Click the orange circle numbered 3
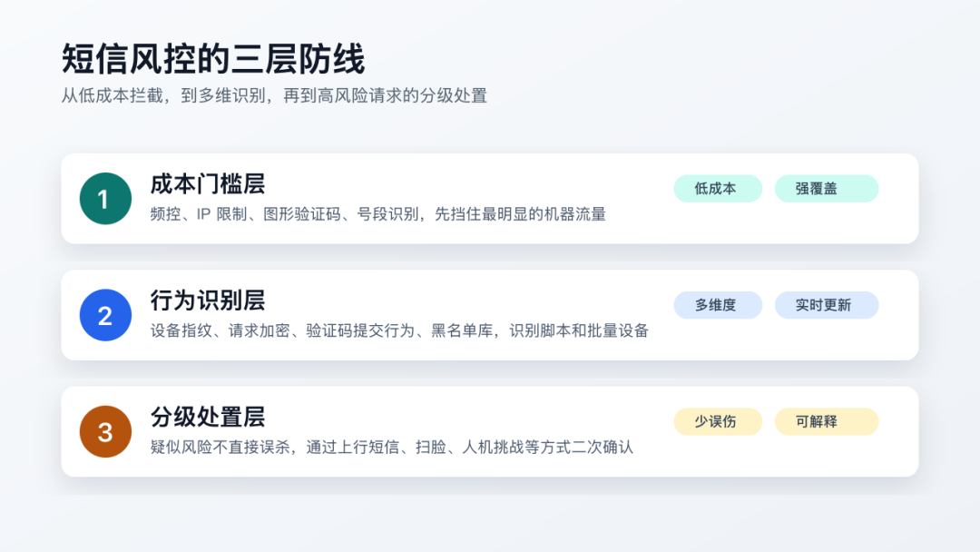The height and width of the screenshot is (552, 980). pos(105,431)
